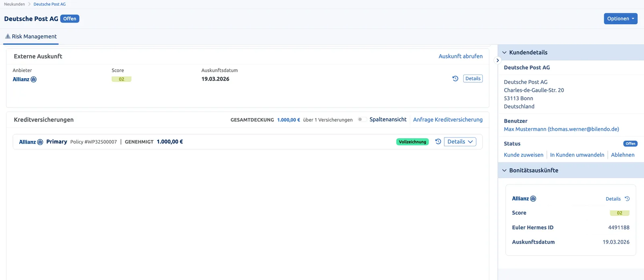Open the Optionen dropdown menu

[620, 19]
